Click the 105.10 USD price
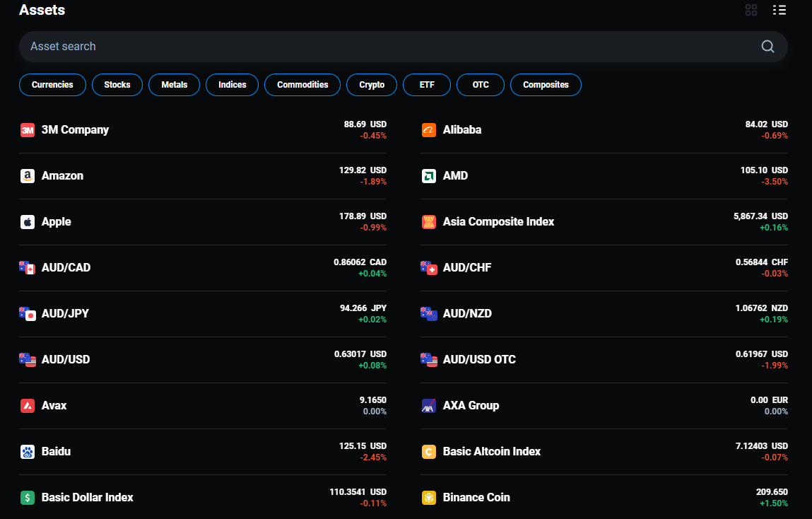 point(765,170)
